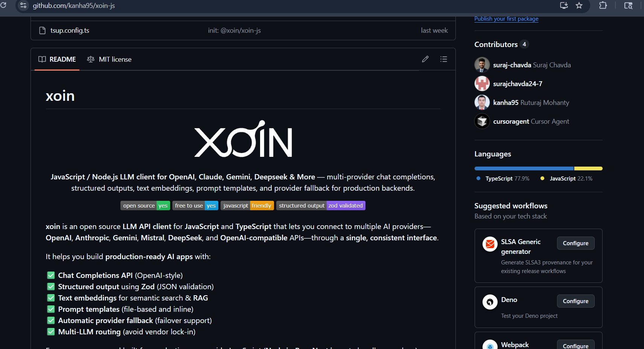Open the tsup.config.ts file
The height and width of the screenshot is (349, 644).
click(x=70, y=30)
